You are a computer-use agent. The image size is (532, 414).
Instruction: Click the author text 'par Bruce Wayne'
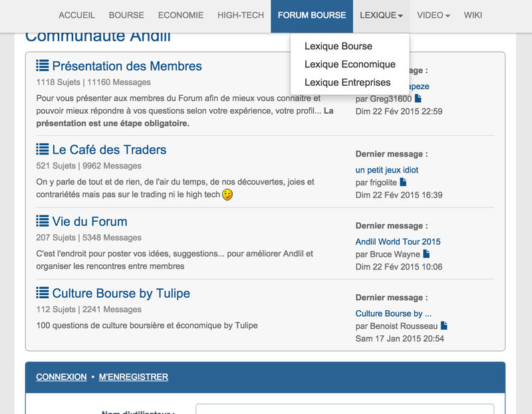388,254
